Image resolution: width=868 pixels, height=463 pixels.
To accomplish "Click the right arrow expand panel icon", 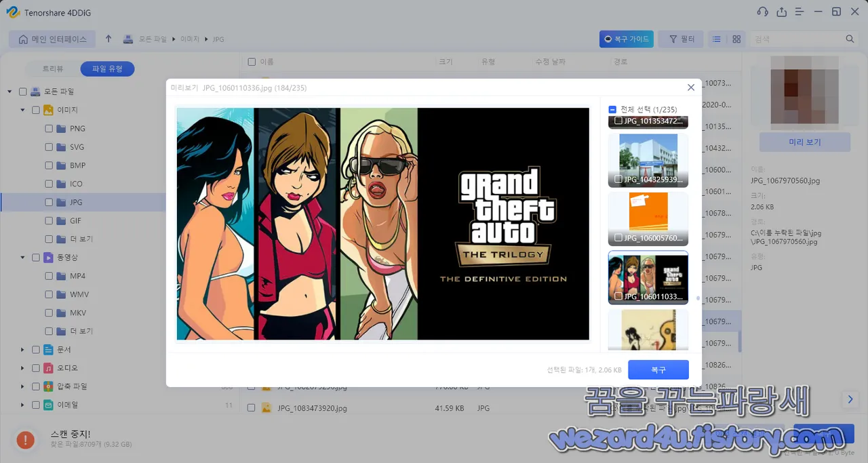I will tap(849, 399).
